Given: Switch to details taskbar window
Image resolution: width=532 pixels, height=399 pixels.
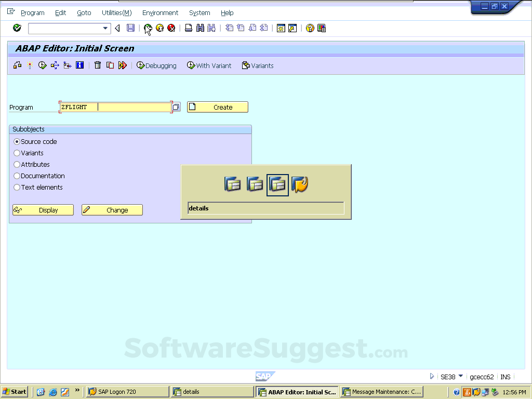Looking at the screenshot, I should [x=212, y=392].
